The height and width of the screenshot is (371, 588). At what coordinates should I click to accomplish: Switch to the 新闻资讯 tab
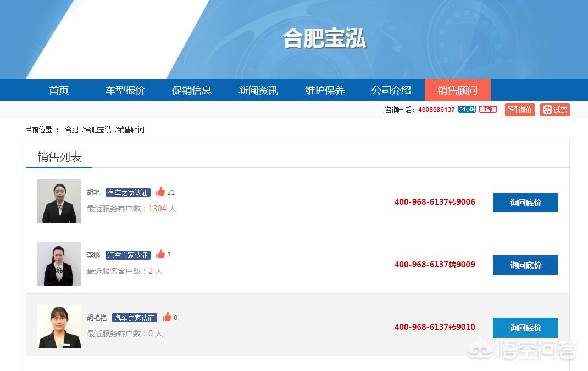(258, 90)
